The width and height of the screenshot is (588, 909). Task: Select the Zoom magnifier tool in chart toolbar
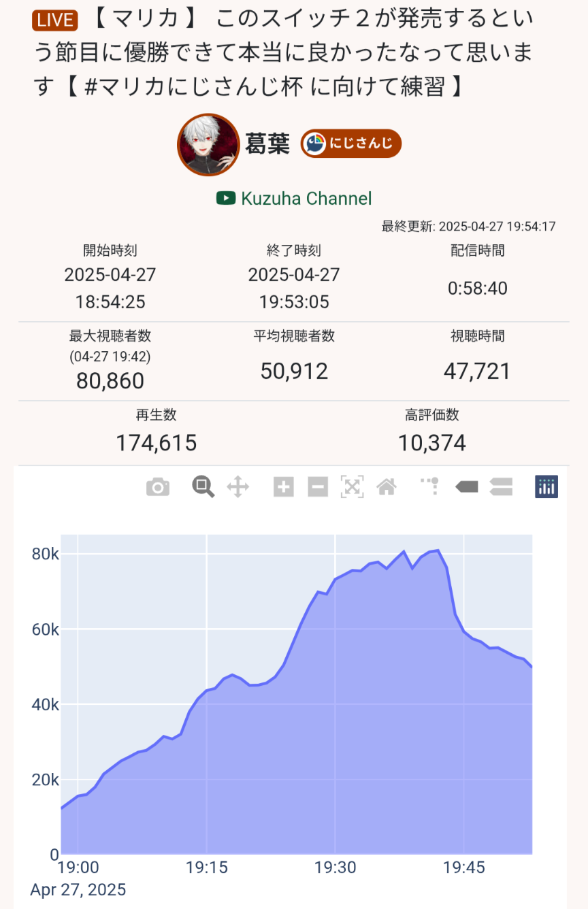[x=203, y=486]
